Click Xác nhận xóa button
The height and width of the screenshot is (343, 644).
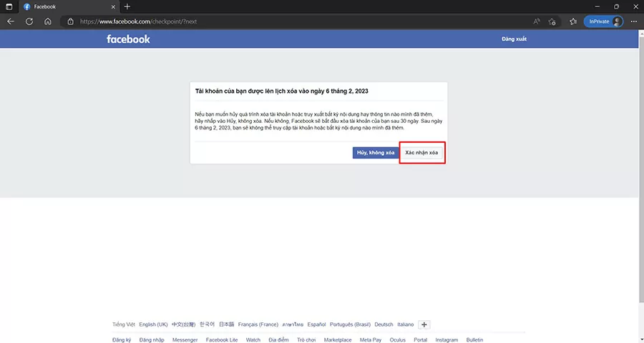(x=421, y=153)
